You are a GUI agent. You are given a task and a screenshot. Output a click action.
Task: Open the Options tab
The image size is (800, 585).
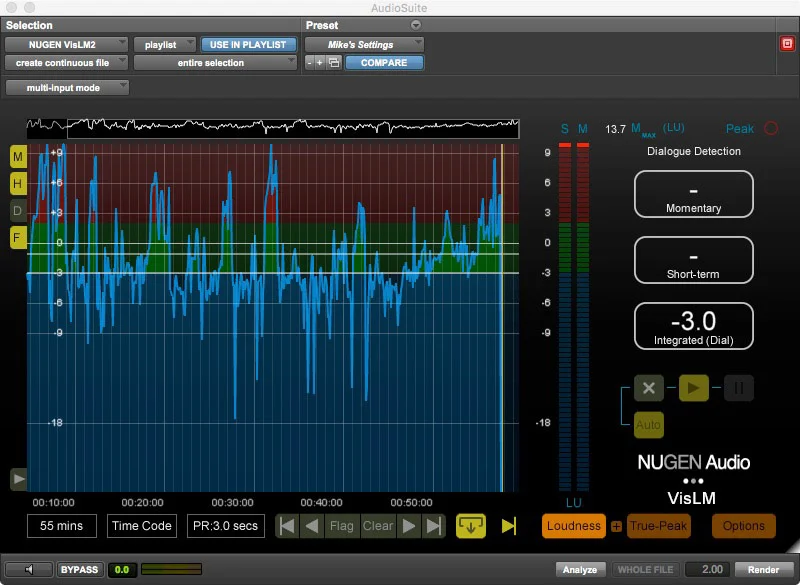coord(743,526)
